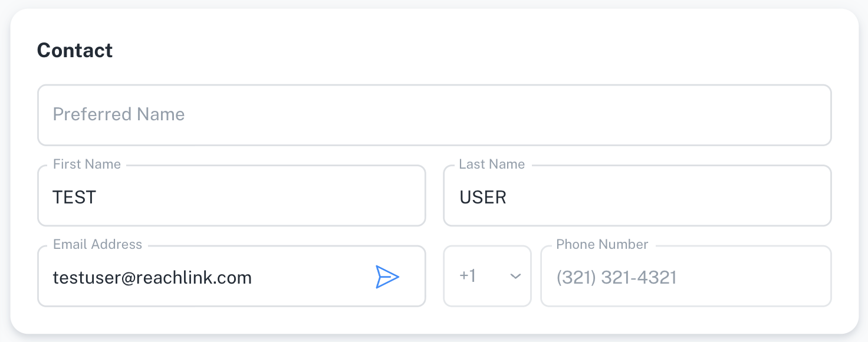Click the First Name floating label

pyautogui.click(x=87, y=165)
